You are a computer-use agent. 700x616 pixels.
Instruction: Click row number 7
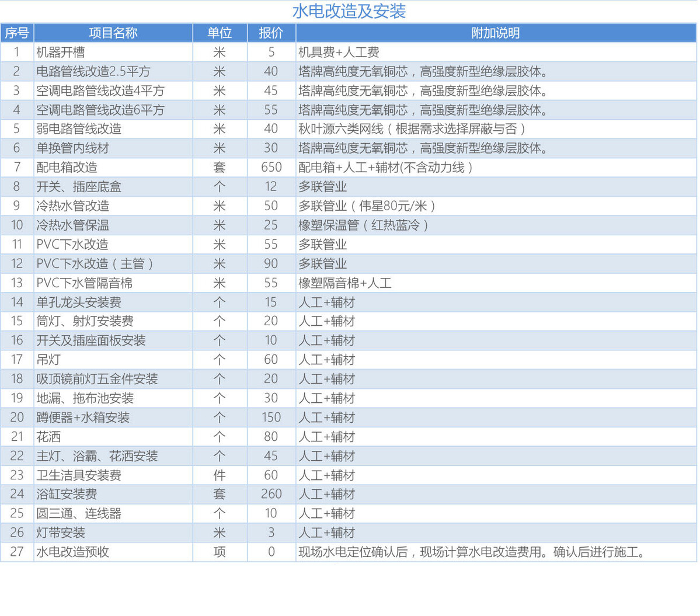click(17, 168)
